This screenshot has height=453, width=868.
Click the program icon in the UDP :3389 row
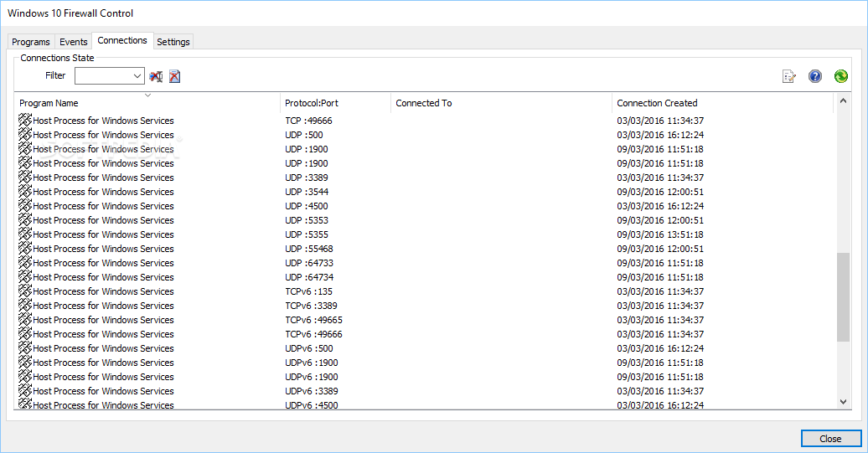pos(25,177)
